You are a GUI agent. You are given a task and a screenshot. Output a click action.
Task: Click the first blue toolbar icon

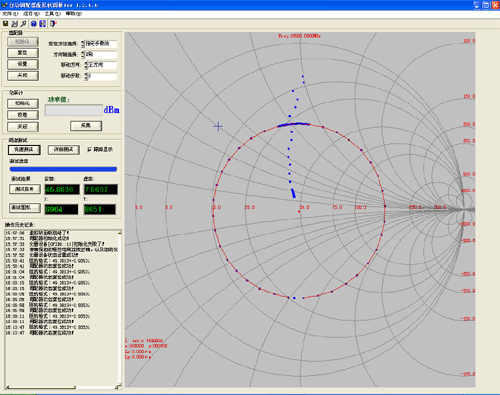coord(33,24)
